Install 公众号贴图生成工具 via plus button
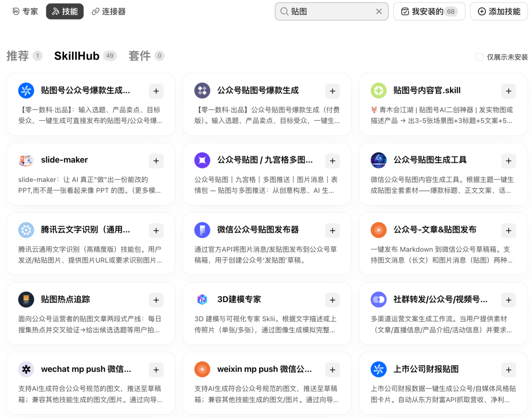Image resolution: width=532 pixels, height=418 pixels. tap(508, 161)
